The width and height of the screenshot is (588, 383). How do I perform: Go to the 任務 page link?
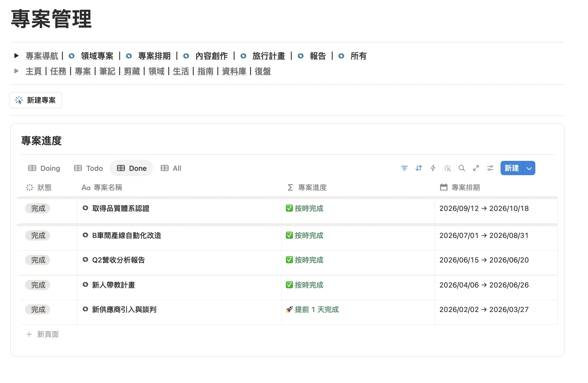pos(58,71)
